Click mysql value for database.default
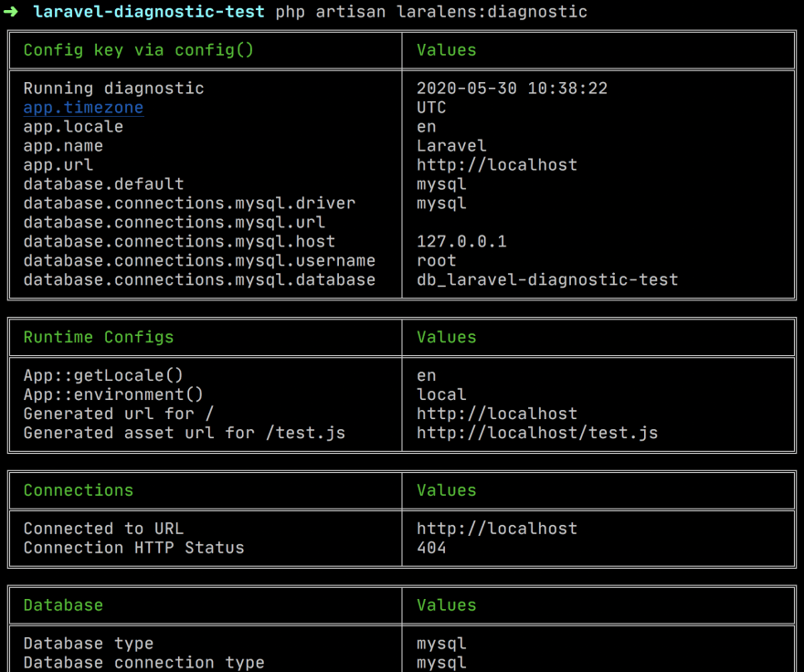Screen dimensions: 804x672 [x=441, y=184]
